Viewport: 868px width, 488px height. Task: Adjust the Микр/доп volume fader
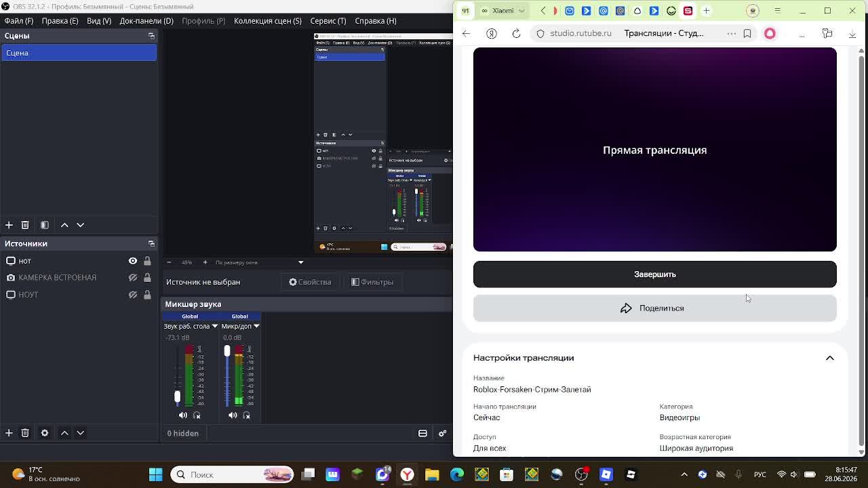[x=227, y=350]
